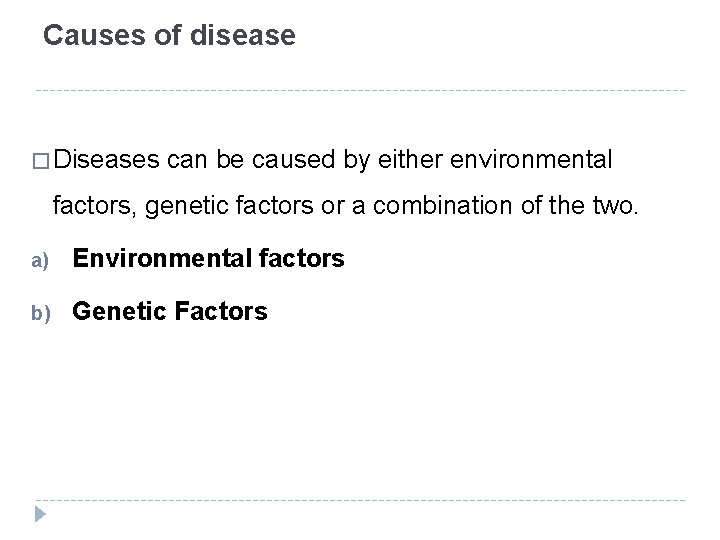
Task: Click the word Diseases in bullet text
Action: click(108, 158)
